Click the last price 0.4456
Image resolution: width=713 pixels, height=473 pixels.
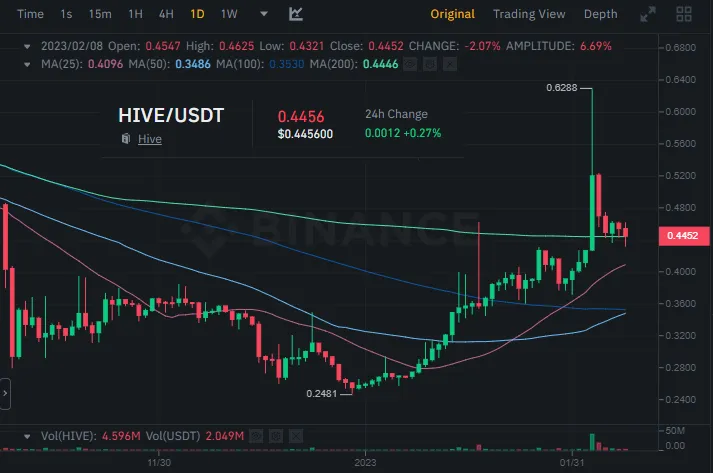pyautogui.click(x=301, y=117)
